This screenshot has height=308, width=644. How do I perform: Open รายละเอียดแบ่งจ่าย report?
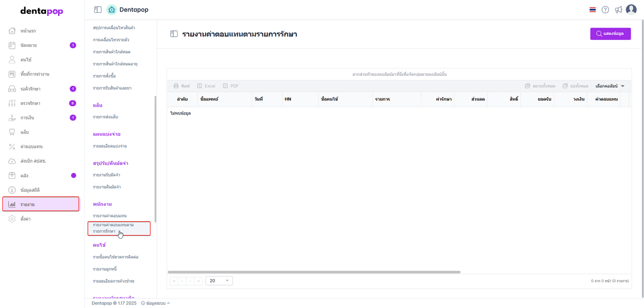pos(110,146)
